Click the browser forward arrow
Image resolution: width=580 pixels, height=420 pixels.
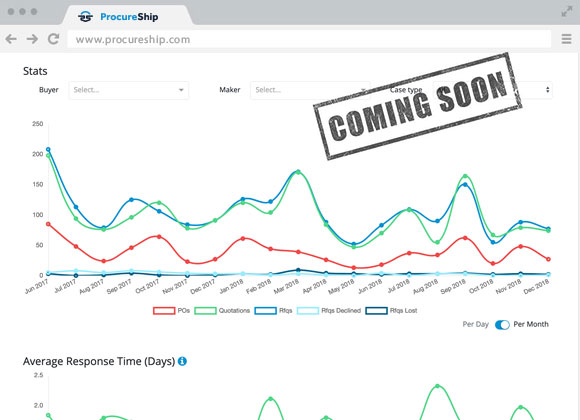[32, 39]
